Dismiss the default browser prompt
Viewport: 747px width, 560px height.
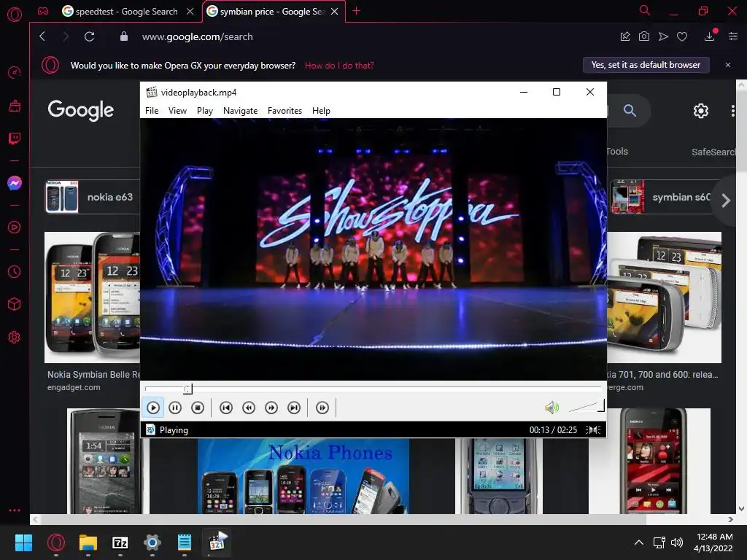coord(728,65)
